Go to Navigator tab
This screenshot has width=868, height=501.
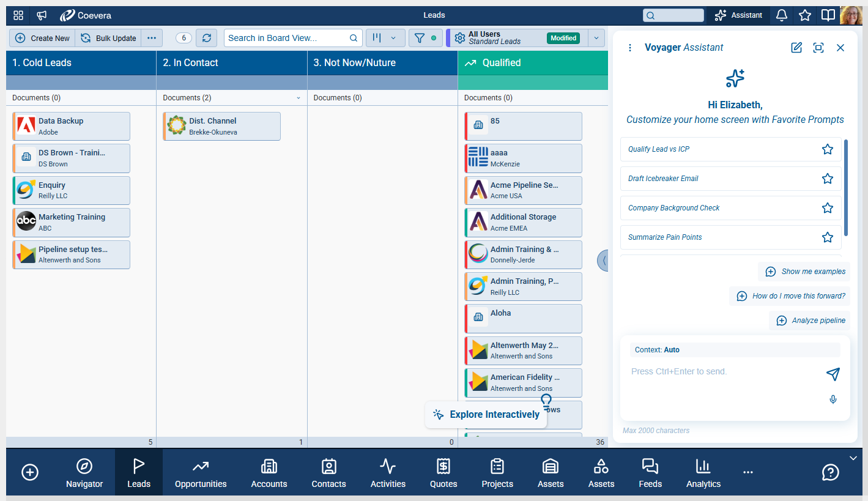click(x=84, y=473)
